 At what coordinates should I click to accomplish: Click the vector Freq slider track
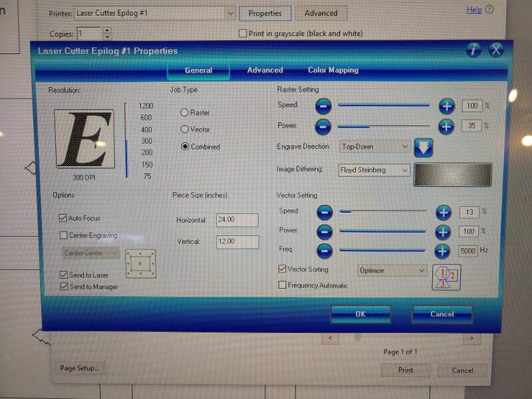tap(382, 251)
